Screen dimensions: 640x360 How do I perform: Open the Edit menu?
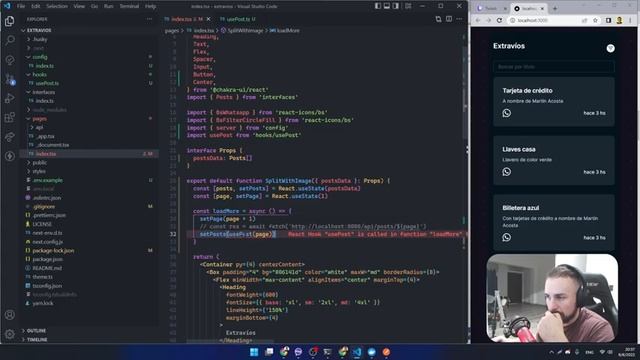pyautogui.click(x=36, y=6)
